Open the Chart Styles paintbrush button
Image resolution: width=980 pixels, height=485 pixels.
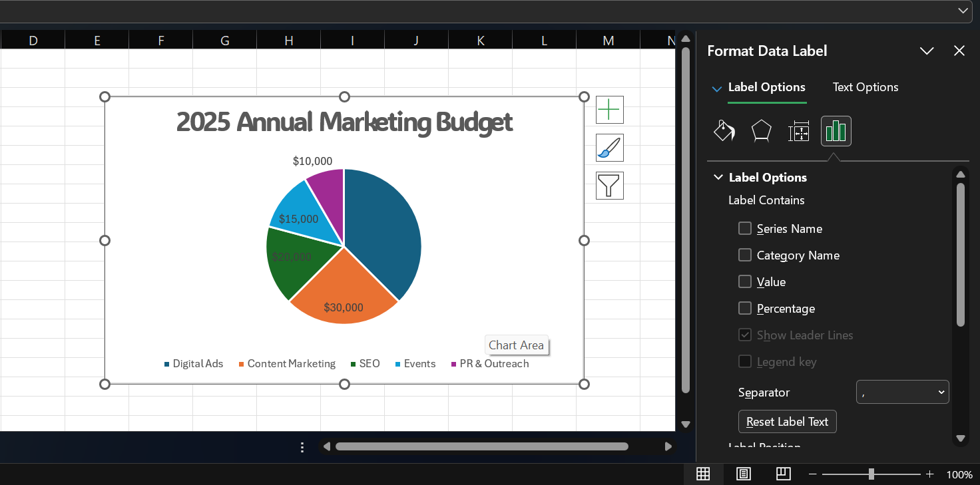(x=610, y=148)
